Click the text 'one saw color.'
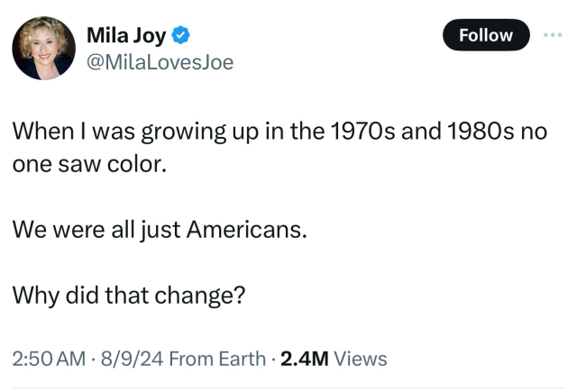This screenshot has width=577, height=392. (89, 165)
